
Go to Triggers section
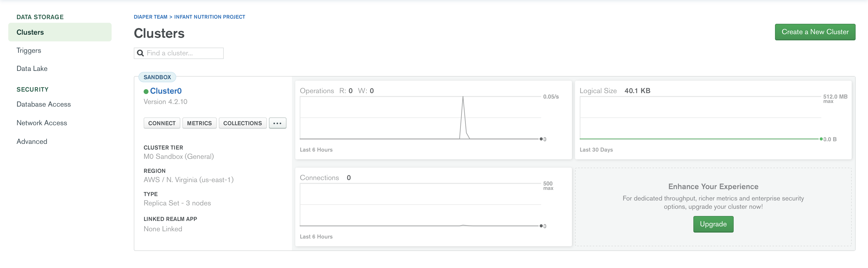point(29,50)
